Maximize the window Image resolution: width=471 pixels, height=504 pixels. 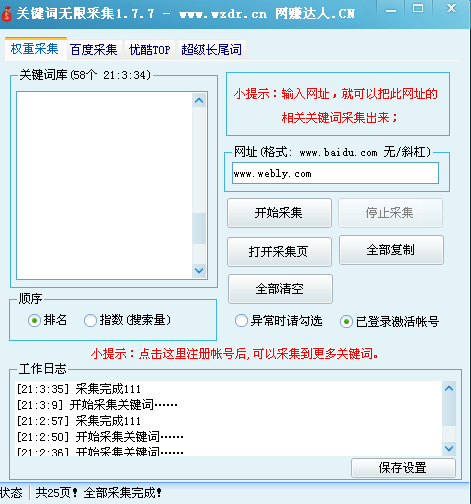click(418, 9)
